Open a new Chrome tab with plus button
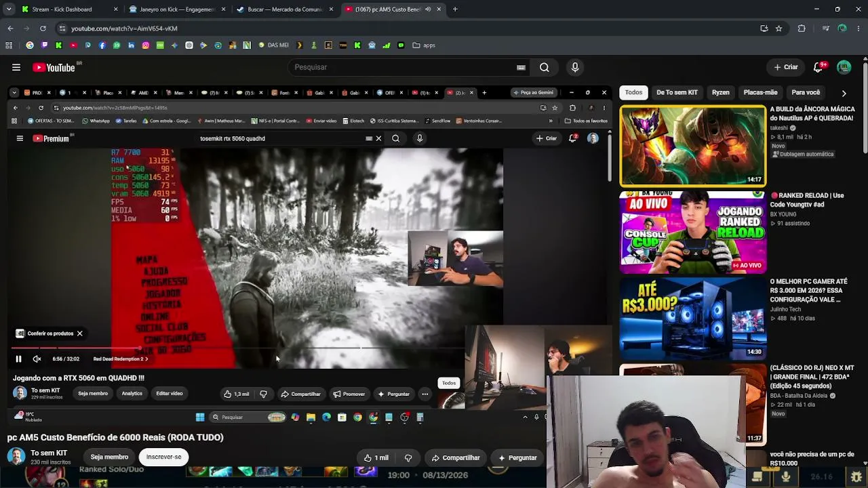 [x=455, y=9]
